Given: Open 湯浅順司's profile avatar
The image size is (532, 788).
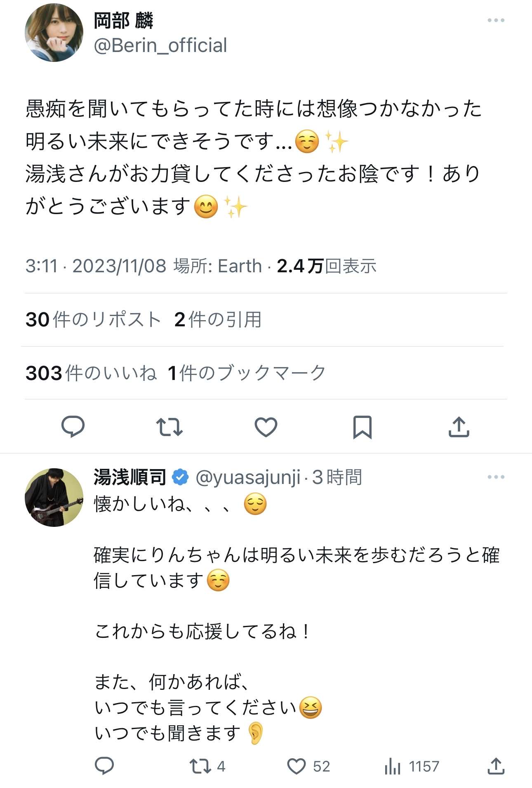Looking at the screenshot, I should (54, 497).
